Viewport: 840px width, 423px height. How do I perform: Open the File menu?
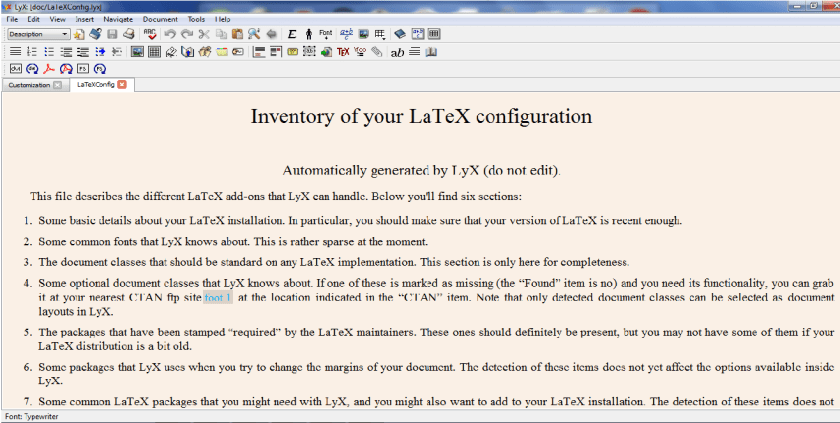click(x=12, y=19)
